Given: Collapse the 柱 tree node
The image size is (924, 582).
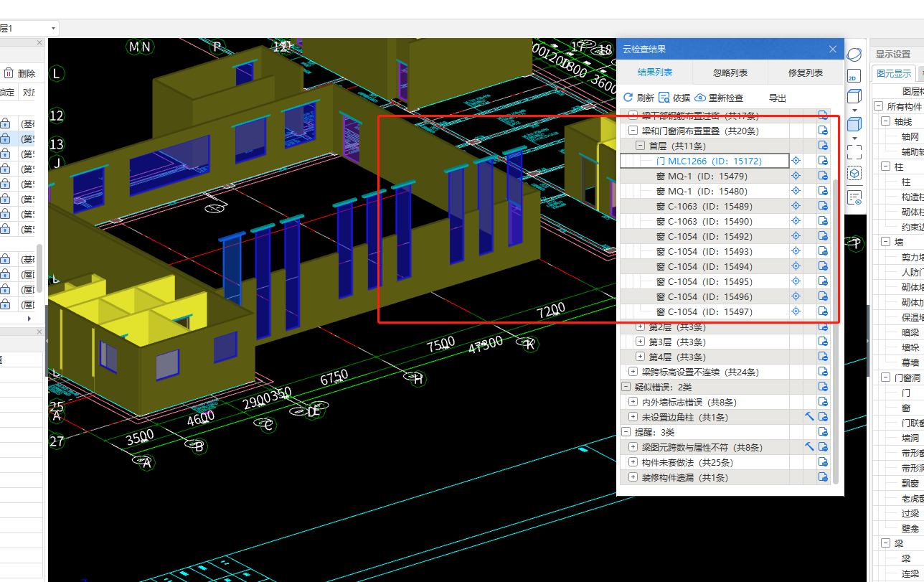Looking at the screenshot, I should (x=887, y=166).
